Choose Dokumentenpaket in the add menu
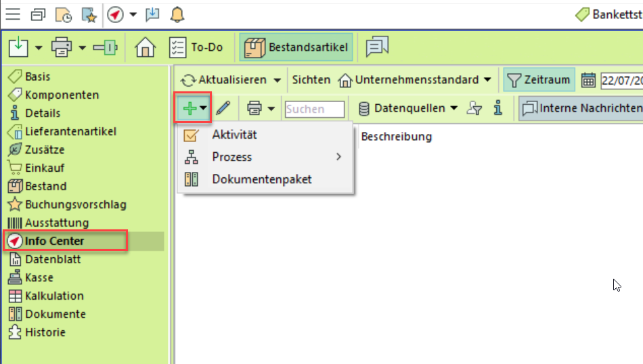643x364 pixels. click(261, 179)
